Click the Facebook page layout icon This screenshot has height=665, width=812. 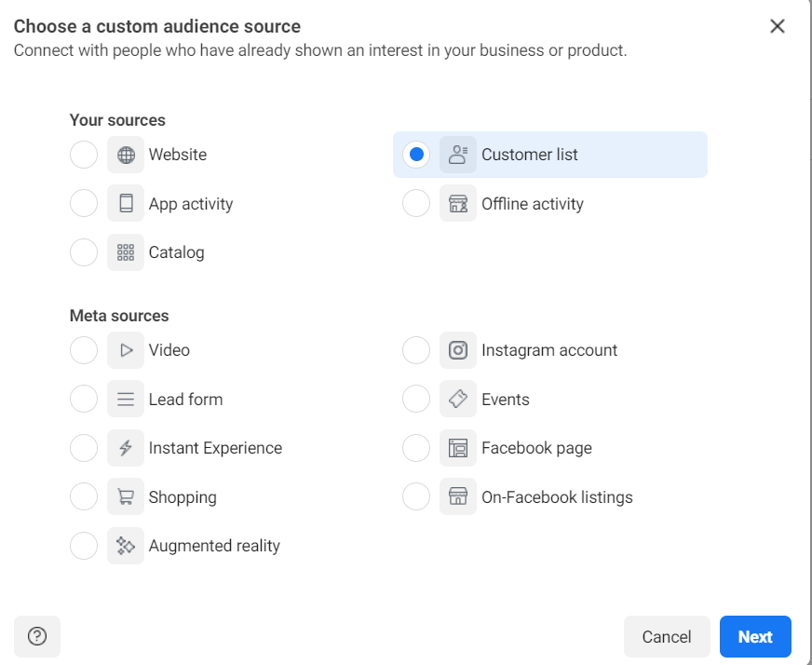[x=458, y=447]
